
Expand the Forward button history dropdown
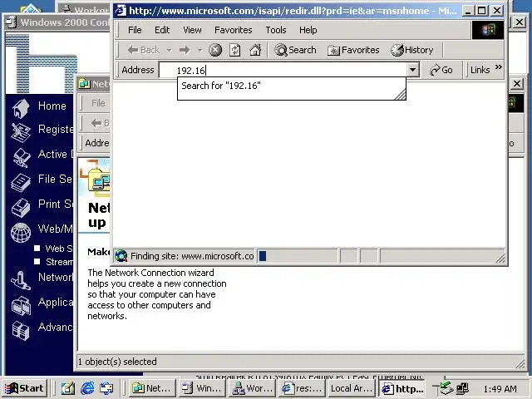[199, 50]
